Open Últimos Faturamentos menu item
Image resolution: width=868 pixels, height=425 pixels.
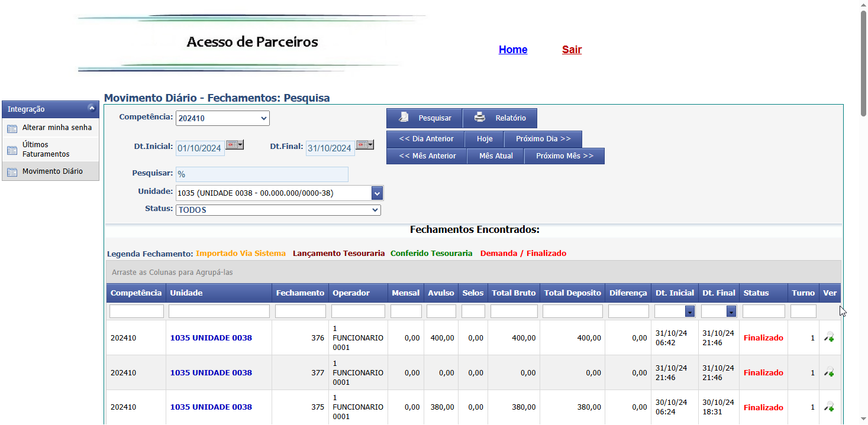coord(50,150)
